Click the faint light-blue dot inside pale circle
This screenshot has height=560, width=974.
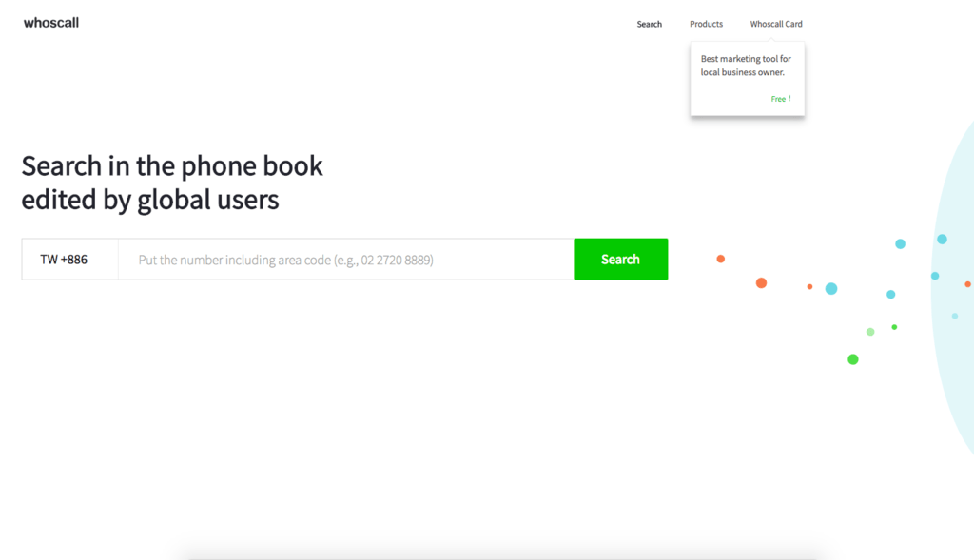tap(955, 316)
